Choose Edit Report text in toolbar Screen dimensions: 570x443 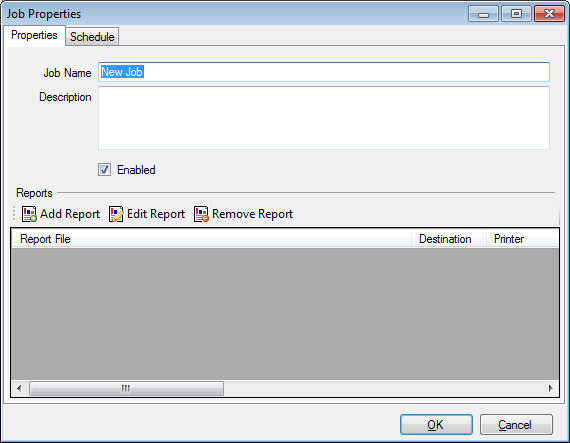(156, 214)
